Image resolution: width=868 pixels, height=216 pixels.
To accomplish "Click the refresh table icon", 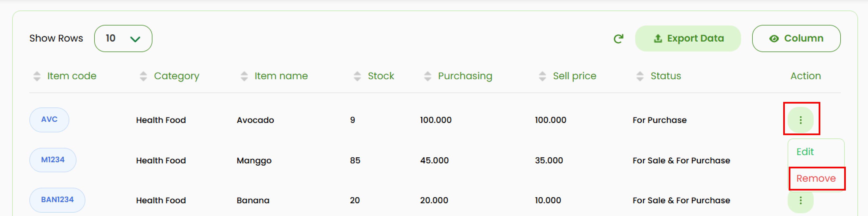I will point(618,39).
